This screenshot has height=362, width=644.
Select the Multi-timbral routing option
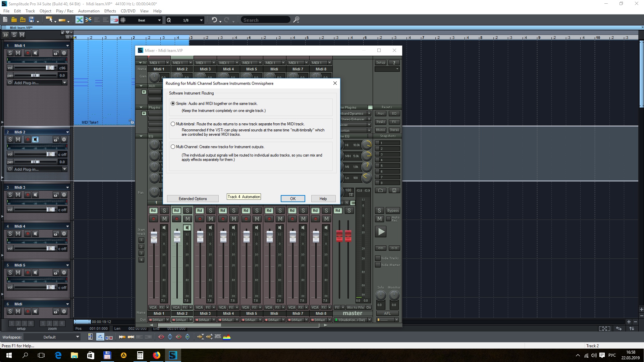click(x=173, y=124)
